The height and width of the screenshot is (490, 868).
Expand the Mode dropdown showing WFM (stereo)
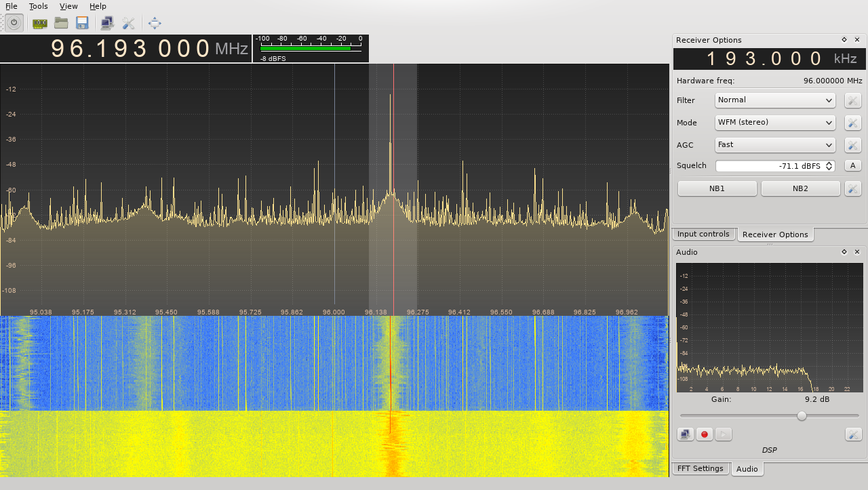[x=775, y=123]
